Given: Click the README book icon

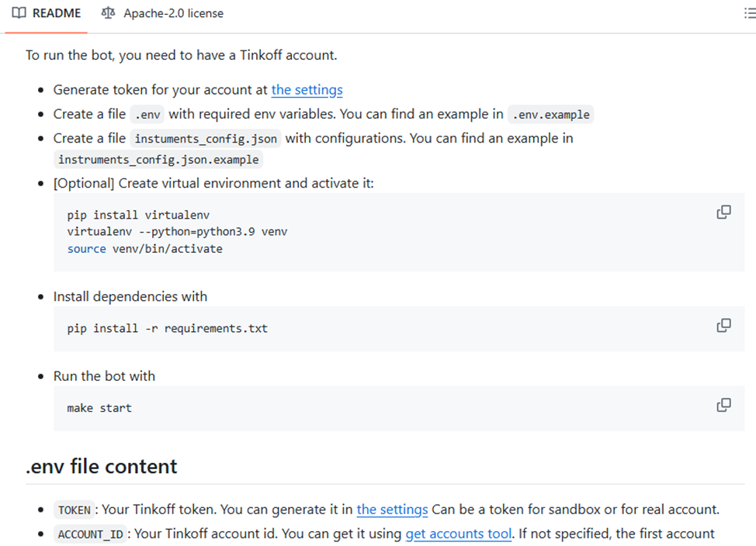Looking at the screenshot, I should pos(19,13).
